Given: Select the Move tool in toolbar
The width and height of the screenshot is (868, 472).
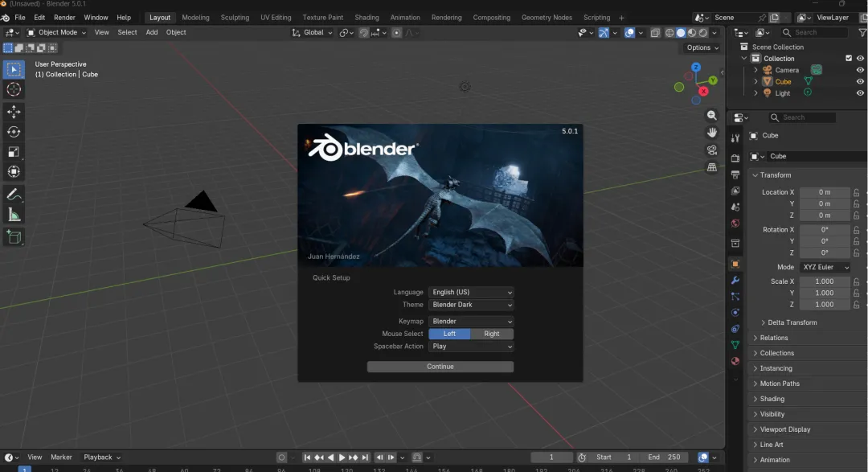Looking at the screenshot, I should (14, 111).
